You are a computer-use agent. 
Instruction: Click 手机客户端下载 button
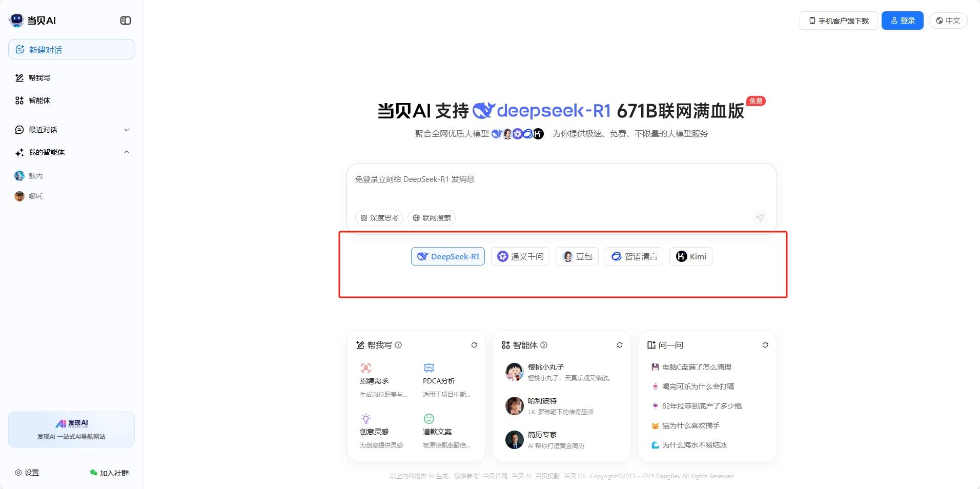pyautogui.click(x=839, y=21)
